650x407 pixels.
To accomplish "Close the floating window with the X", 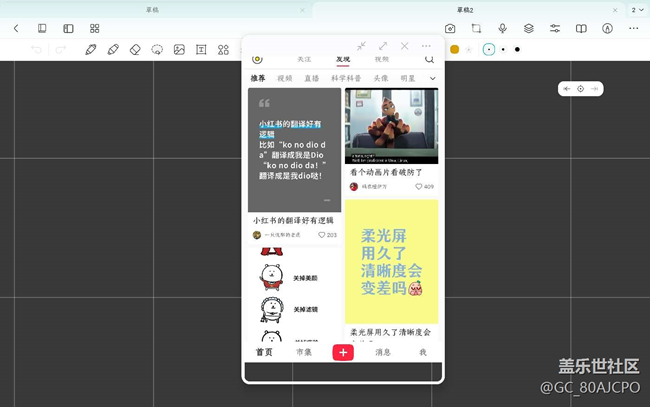I will pyautogui.click(x=405, y=46).
